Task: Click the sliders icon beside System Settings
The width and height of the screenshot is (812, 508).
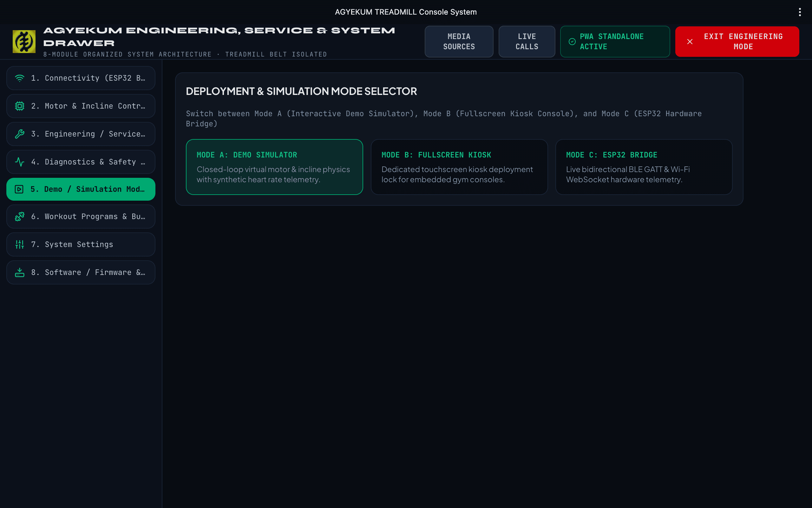Action: (x=19, y=244)
